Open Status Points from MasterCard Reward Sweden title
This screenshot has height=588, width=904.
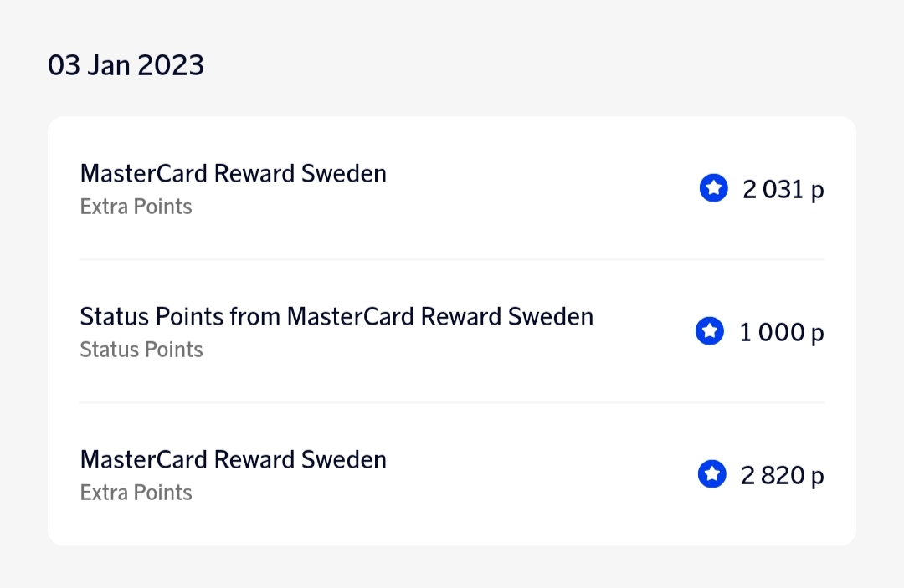[336, 317]
